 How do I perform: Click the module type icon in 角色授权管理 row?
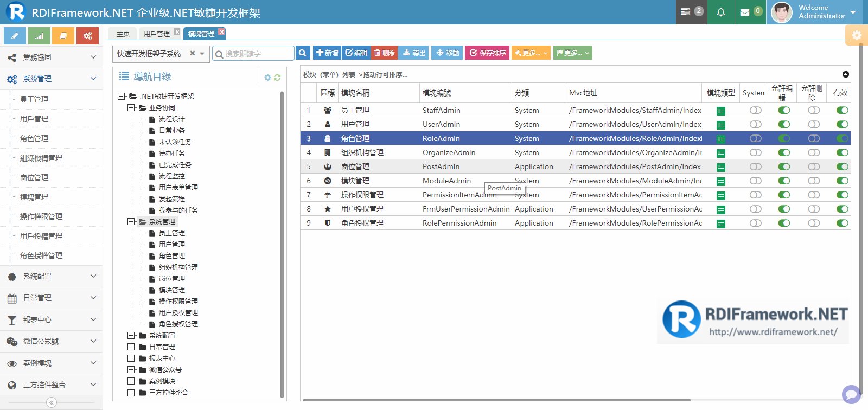click(x=721, y=223)
